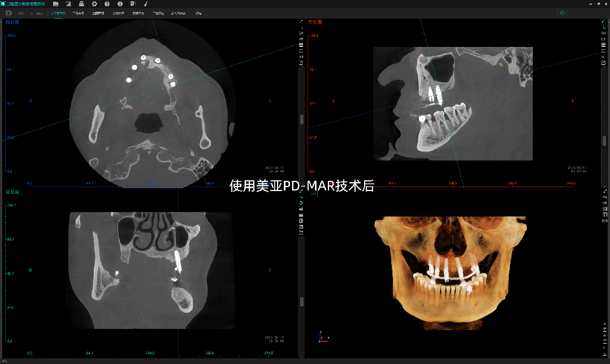Switch to the highlighted teal first workspace tab
Screen dimensions: 610x364
(x=58, y=12)
